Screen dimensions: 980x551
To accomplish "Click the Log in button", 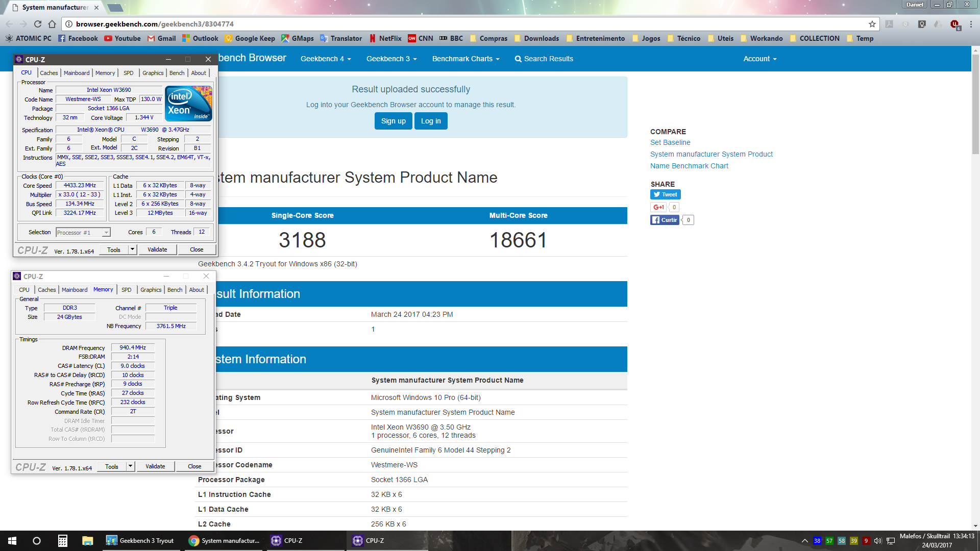I will point(431,121).
